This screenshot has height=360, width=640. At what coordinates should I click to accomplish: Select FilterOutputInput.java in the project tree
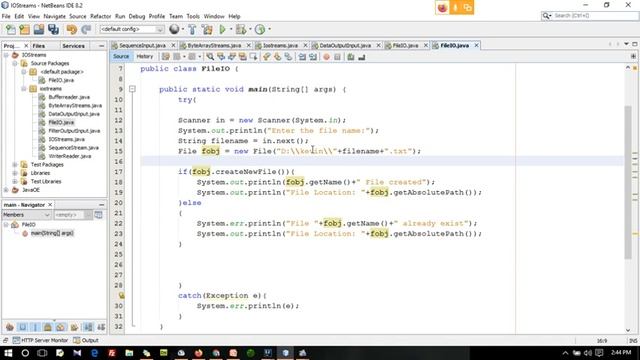74,131
